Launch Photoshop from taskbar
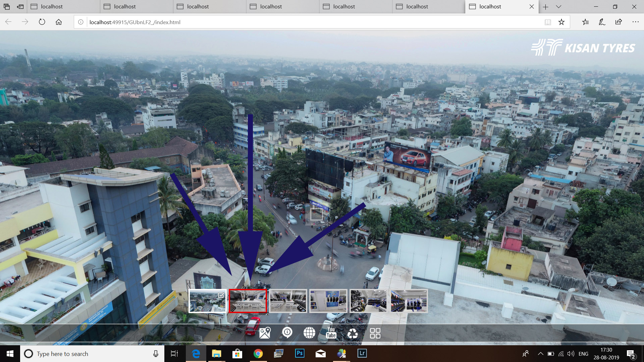The image size is (644, 362). pyautogui.click(x=300, y=353)
